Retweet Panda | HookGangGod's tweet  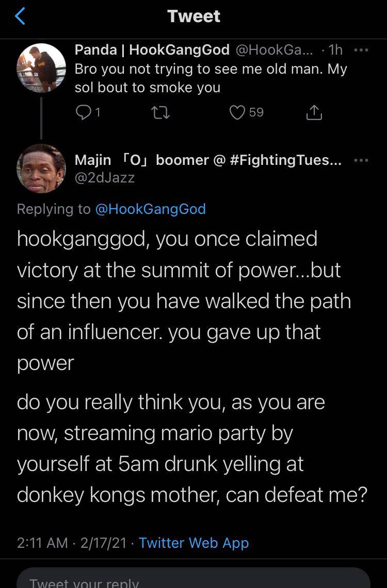[162, 113]
